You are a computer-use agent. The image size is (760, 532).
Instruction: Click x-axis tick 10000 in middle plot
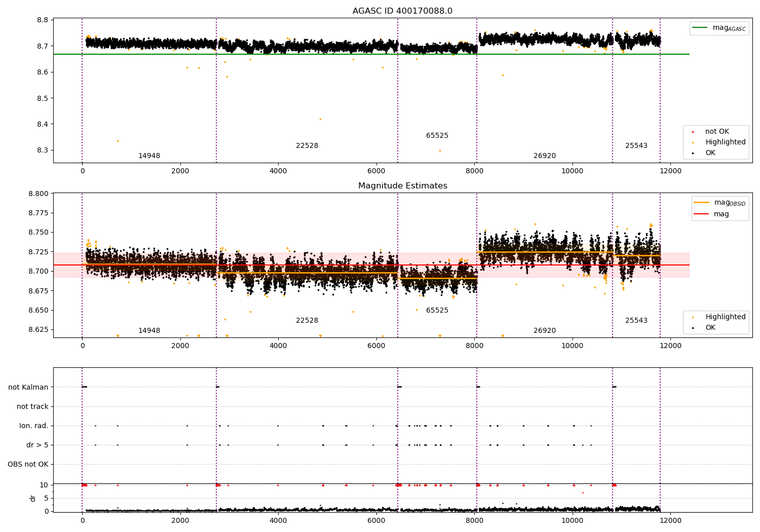tap(573, 346)
